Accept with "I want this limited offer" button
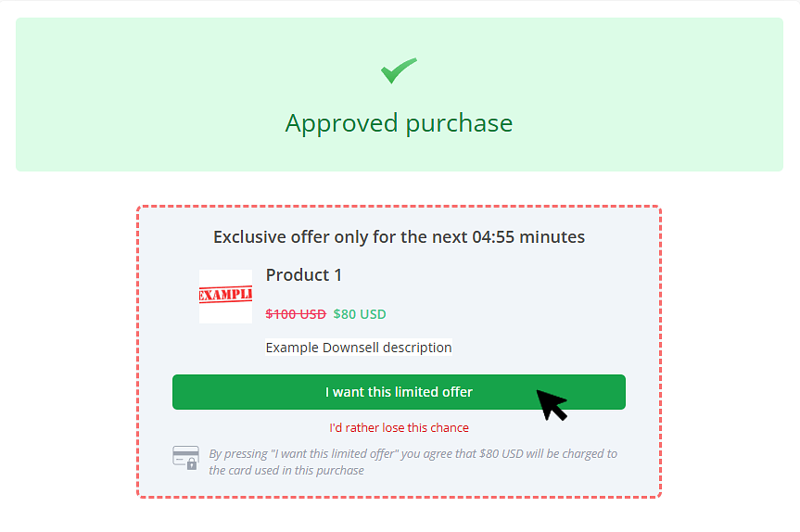 399,392
